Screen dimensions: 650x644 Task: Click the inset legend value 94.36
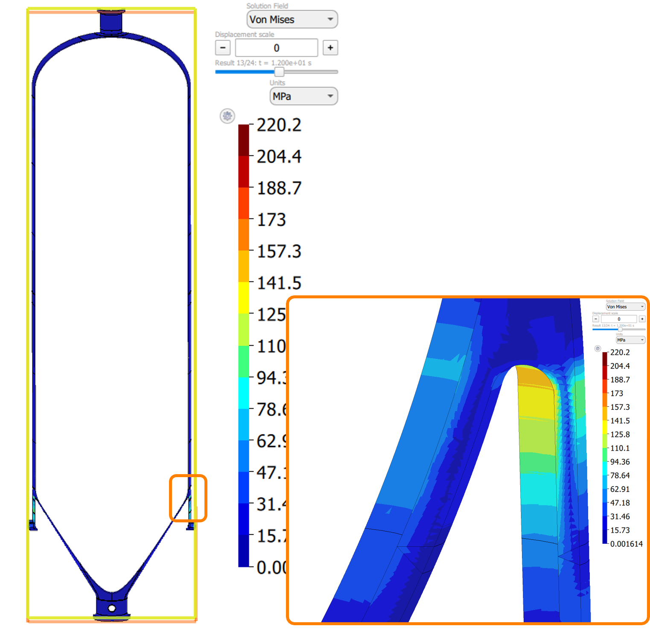[x=620, y=462]
